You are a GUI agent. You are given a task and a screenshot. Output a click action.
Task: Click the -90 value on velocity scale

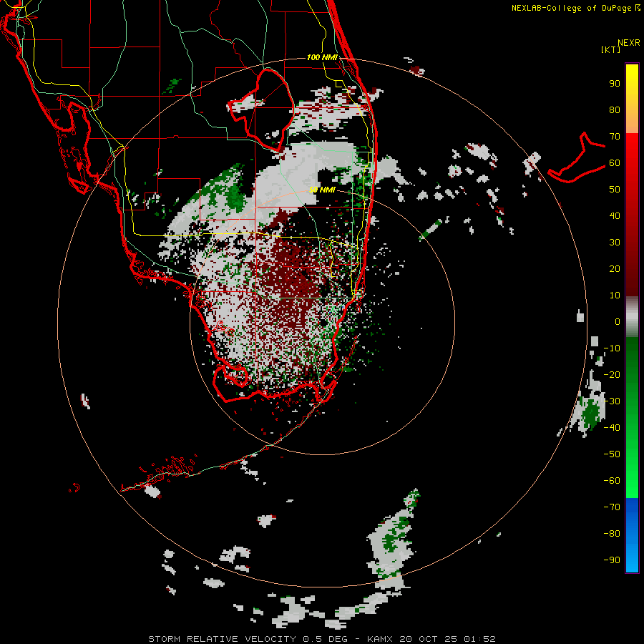pyautogui.click(x=612, y=560)
